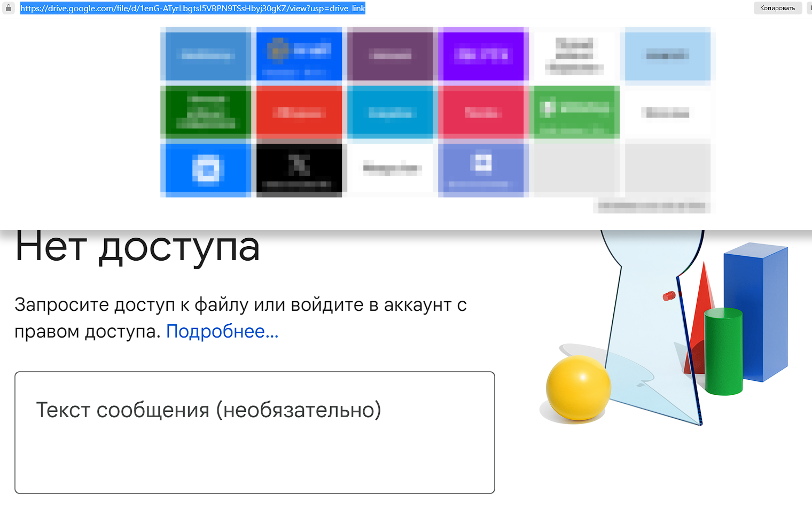
Task: Choose the light green tile with small icon
Action: [574, 112]
